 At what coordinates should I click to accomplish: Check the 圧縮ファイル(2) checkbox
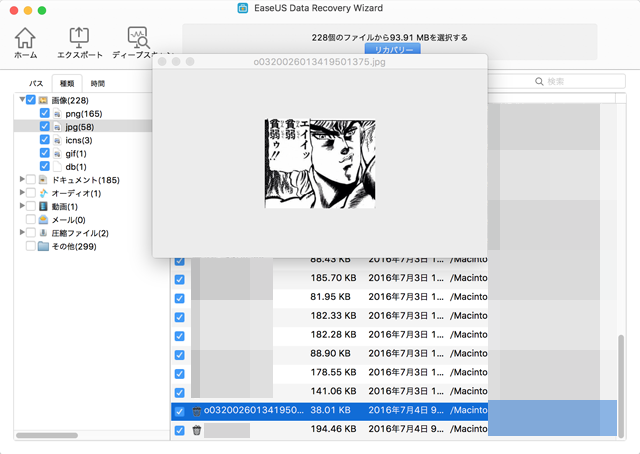tap(31, 233)
